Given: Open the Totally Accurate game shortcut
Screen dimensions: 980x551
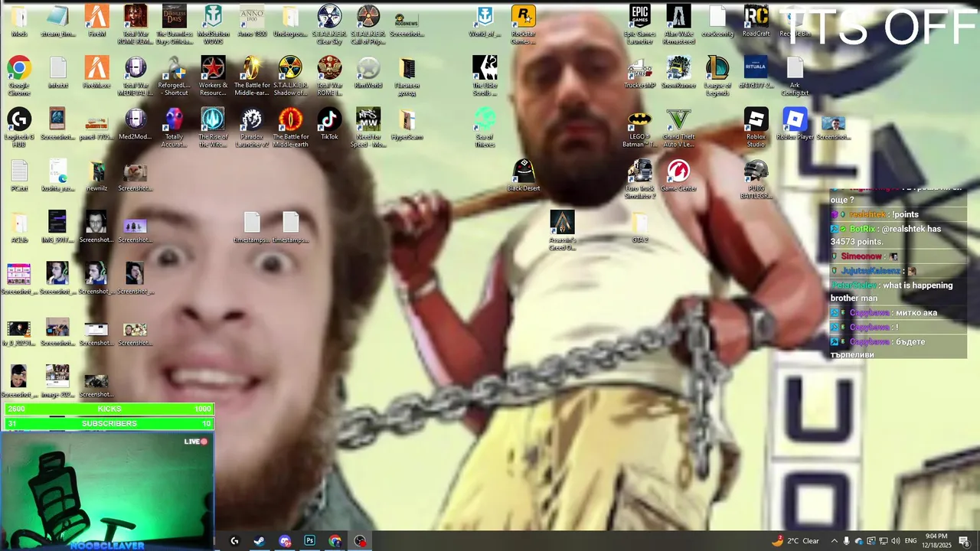Looking at the screenshot, I should point(174,128).
